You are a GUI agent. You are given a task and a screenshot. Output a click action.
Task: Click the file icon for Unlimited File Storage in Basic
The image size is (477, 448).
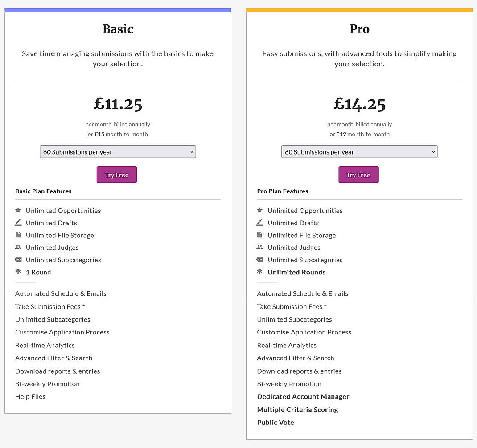[x=18, y=235]
